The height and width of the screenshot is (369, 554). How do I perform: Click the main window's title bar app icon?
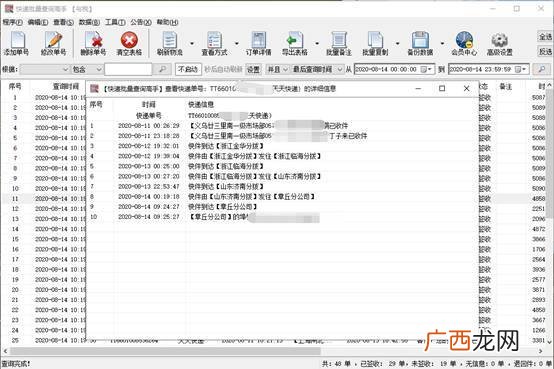[x=9, y=8]
